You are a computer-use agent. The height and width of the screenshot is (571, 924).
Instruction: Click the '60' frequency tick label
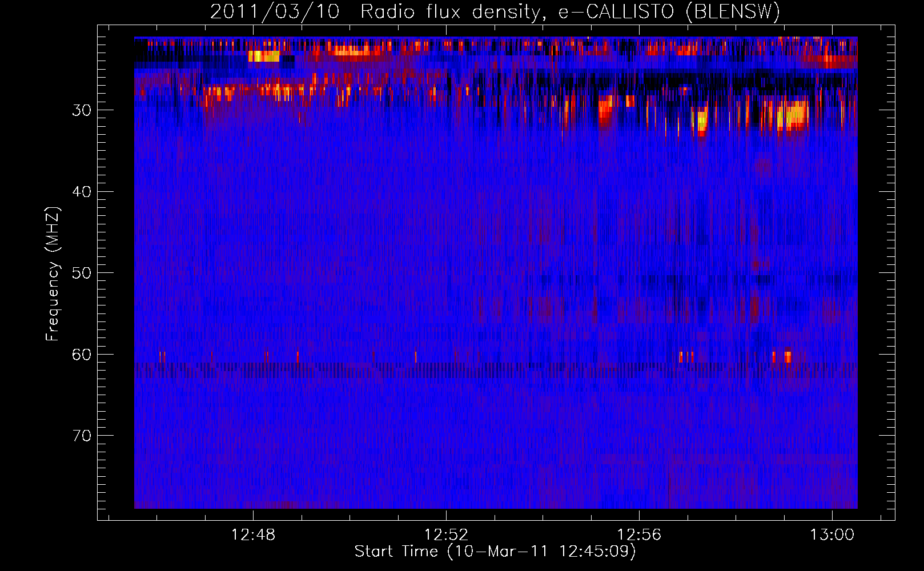82,355
